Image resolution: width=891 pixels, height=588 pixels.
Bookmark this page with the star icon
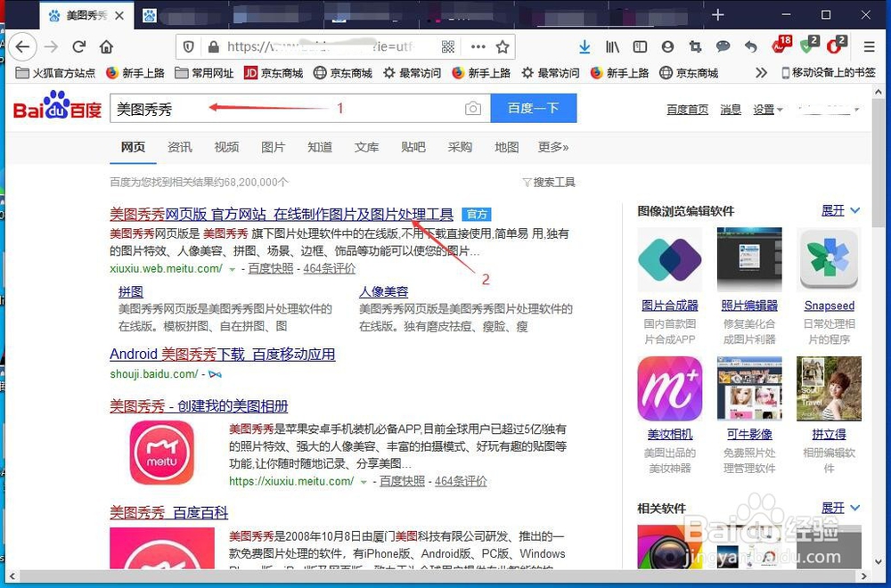(x=503, y=46)
